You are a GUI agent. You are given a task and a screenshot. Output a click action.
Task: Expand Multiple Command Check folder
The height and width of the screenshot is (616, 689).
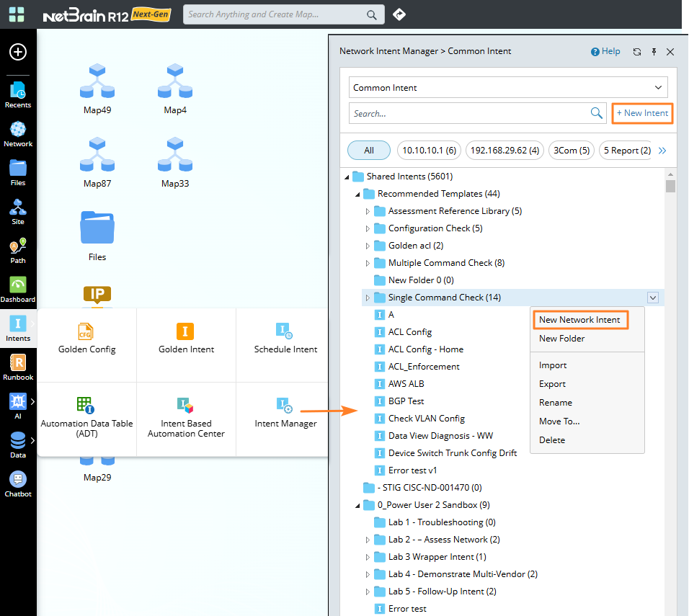(x=368, y=263)
